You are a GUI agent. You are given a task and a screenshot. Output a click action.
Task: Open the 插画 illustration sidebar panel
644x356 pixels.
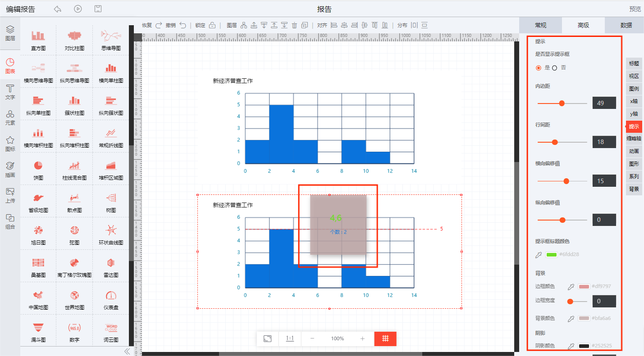pos(10,170)
